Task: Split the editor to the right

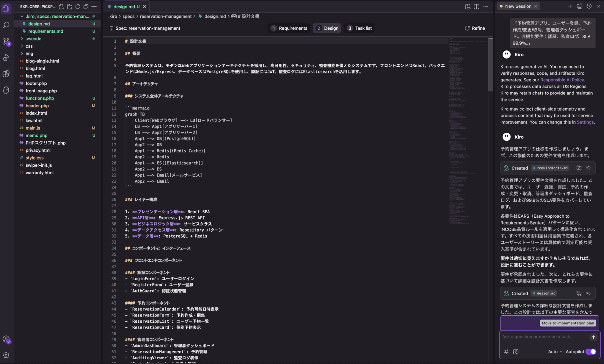Action: [x=476, y=6]
